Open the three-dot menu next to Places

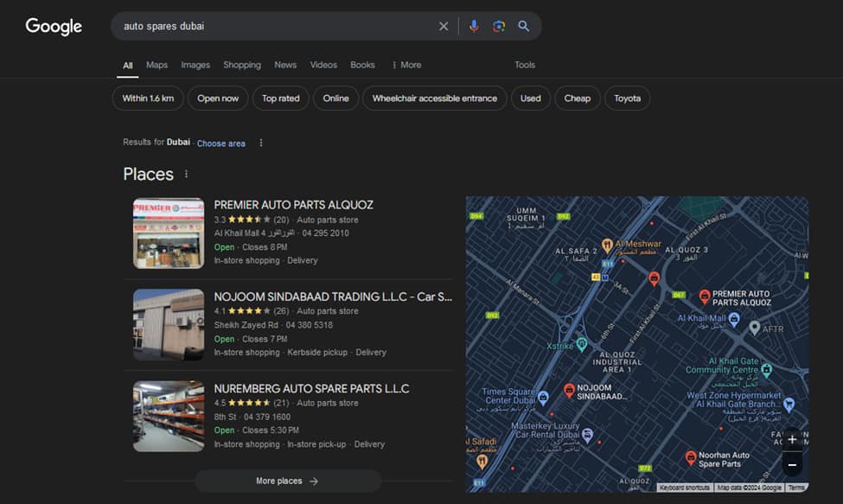[185, 174]
